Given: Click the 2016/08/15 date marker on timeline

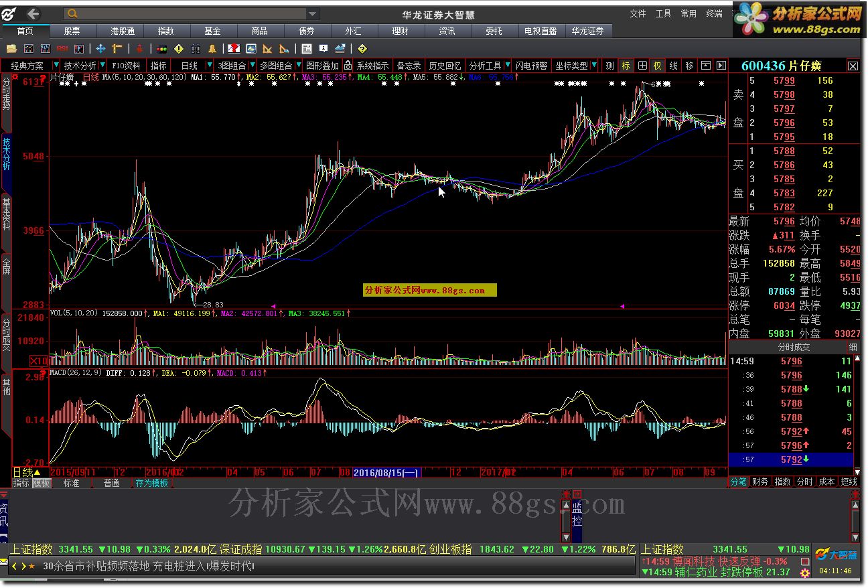Looking at the screenshot, I should 386,473.
